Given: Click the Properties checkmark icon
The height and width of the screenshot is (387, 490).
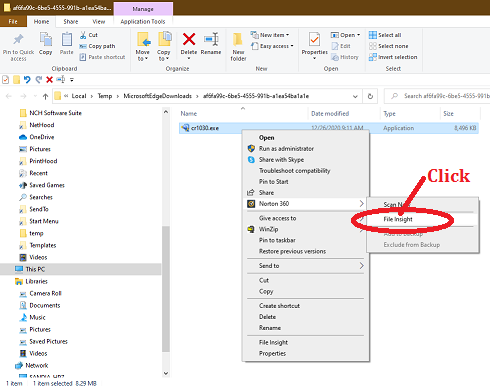Looking at the screenshot, I should click(x=314, y=39).
